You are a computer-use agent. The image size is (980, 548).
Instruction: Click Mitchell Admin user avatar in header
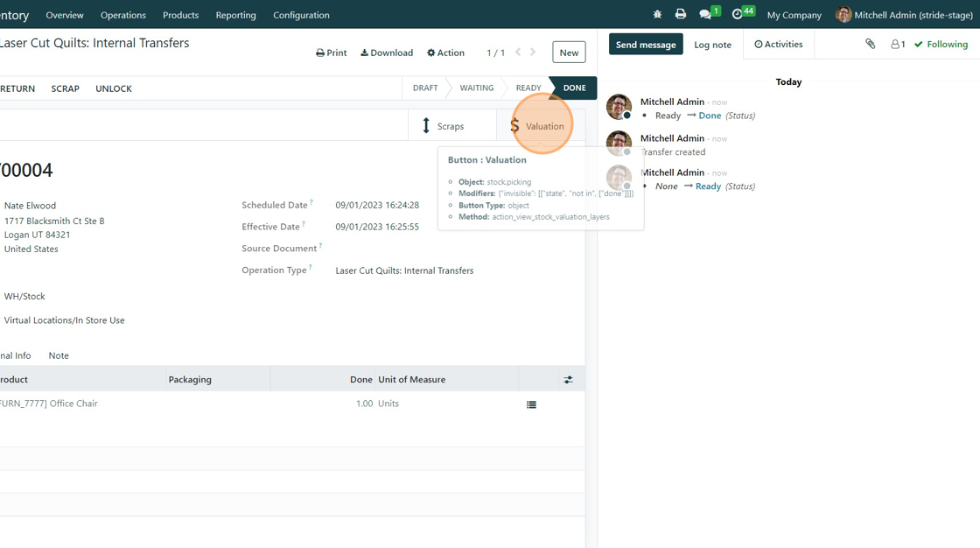point(843,14)
